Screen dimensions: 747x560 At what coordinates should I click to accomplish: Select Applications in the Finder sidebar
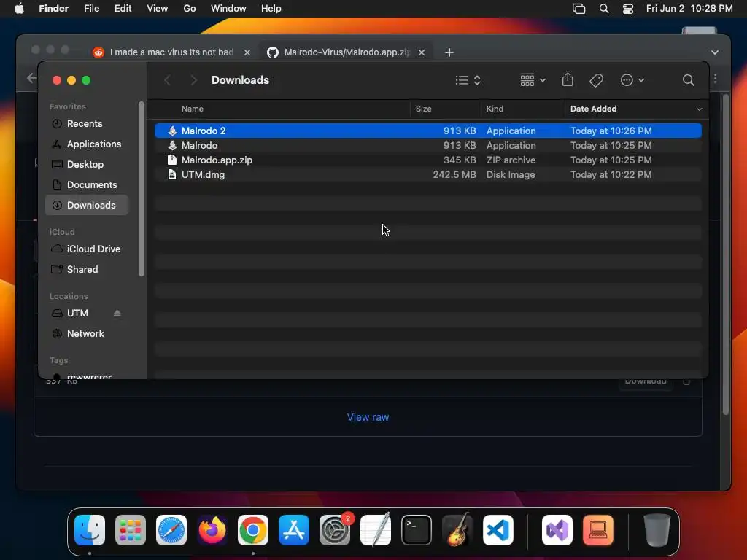click(87, 144)
